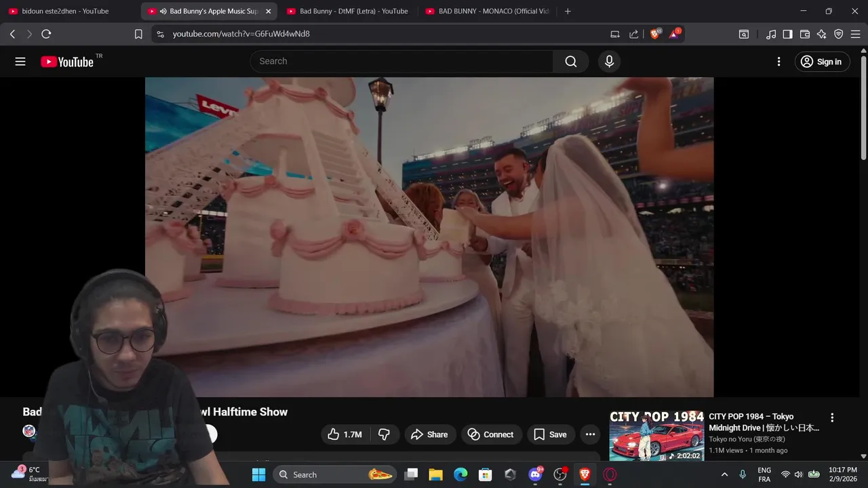868x488 pixels.
Task: Switch to Bad Bunny DtMF Letra tab
Action: 347,11
